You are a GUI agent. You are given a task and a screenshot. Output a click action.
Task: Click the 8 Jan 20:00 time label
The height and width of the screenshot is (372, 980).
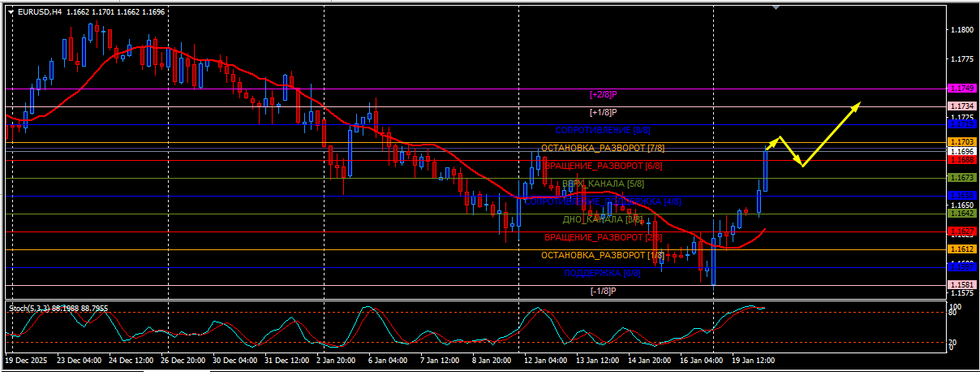click(x=492, y=359)
